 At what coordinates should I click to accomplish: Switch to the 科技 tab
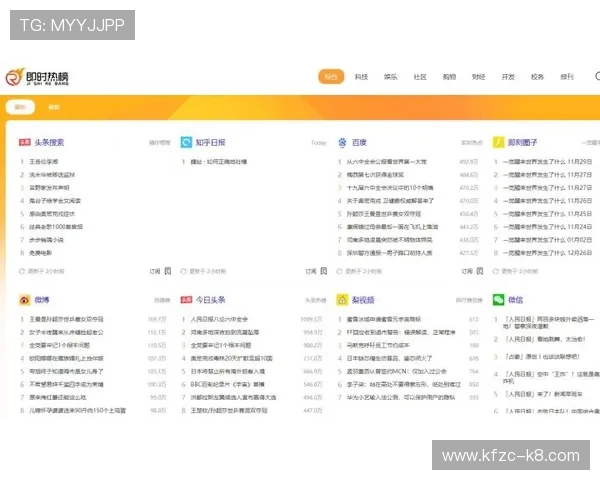click(x=361, y=77)
